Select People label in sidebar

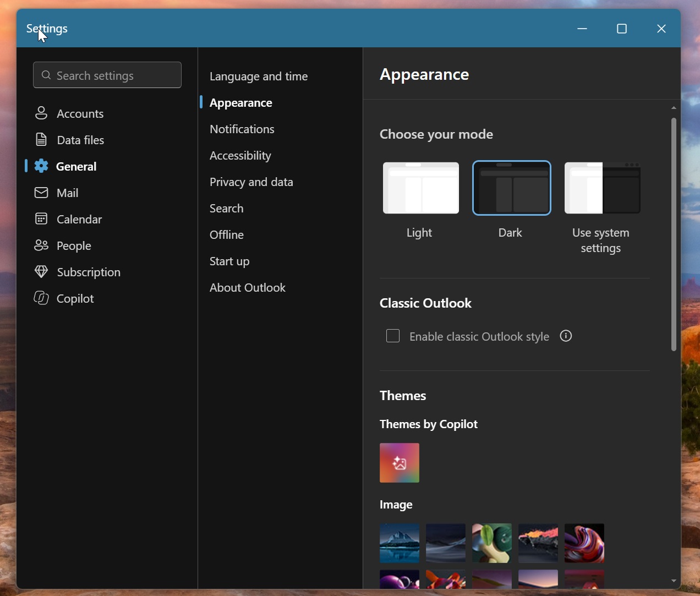point(74,245)
